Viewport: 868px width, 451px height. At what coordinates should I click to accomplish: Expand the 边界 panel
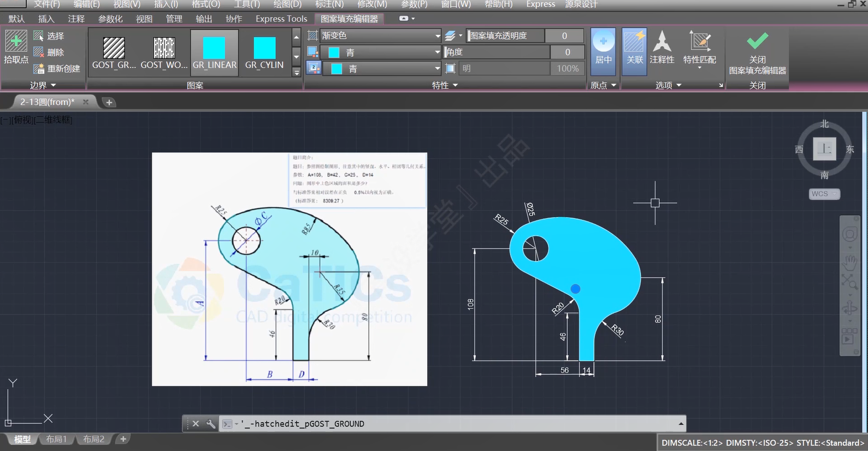[x=43, y=85]
